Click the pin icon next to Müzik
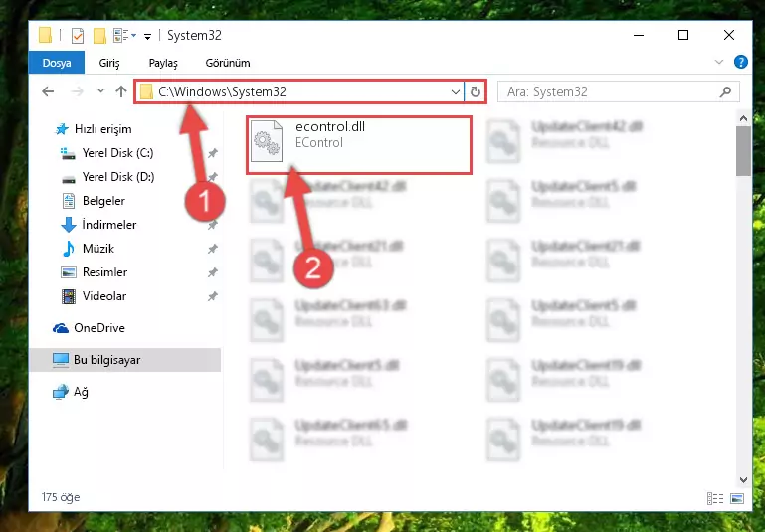The height and width of the screenshot is (532, 765). coord(212,249)
